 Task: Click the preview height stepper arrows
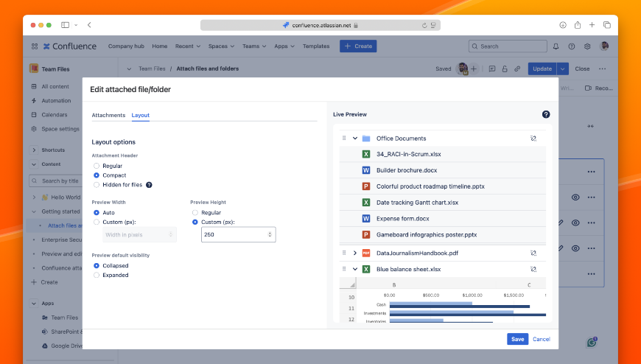tap(270, 234)
